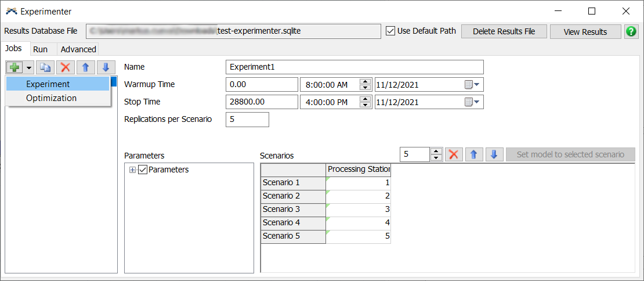This screenshot has width=644, height=281.
Task: Open the Advanced tab
Action: click(78, 49)
